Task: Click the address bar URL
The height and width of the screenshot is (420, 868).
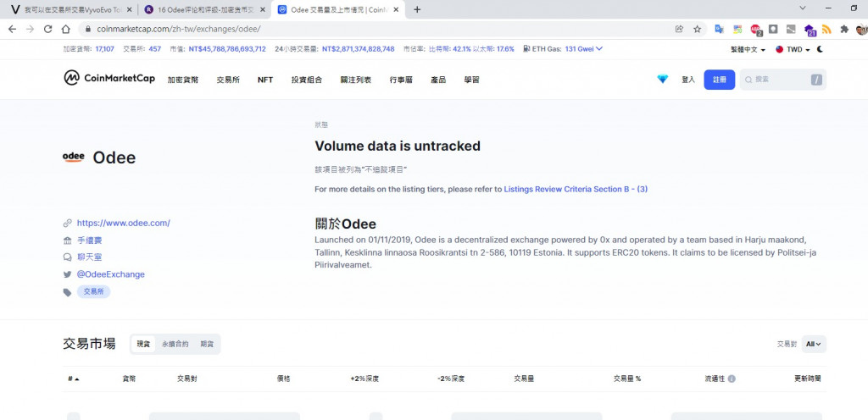Action: click(179, 30)
